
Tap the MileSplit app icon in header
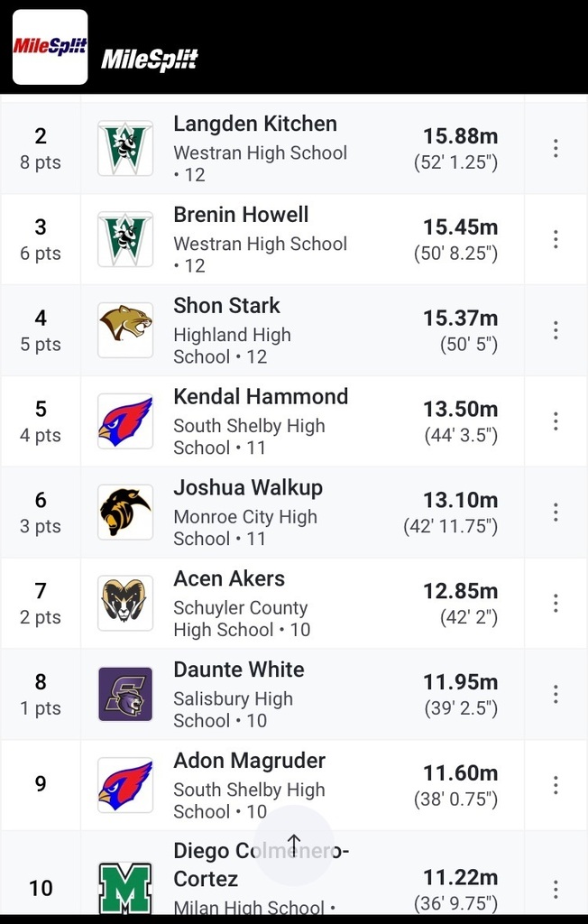click(51, 47)
